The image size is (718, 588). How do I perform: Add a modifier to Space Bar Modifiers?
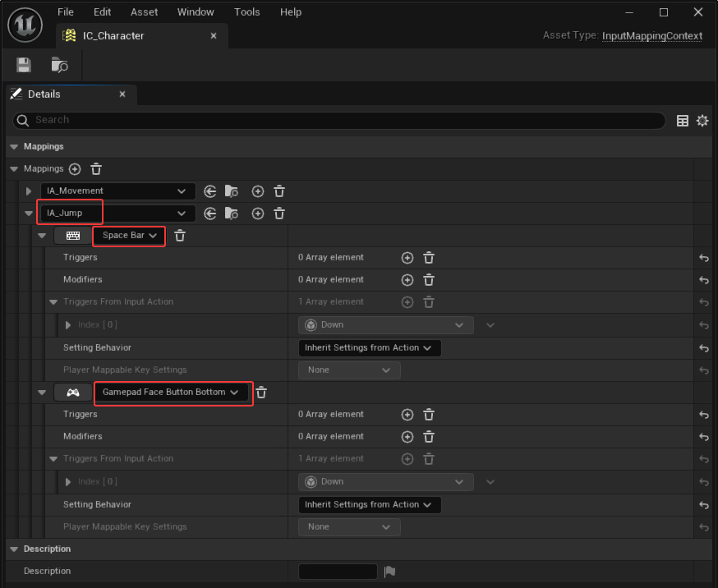coord(407,279)
